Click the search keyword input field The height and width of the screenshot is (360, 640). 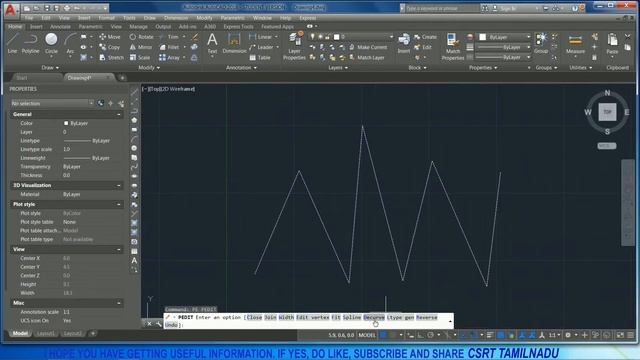click(x=442, y=8)
